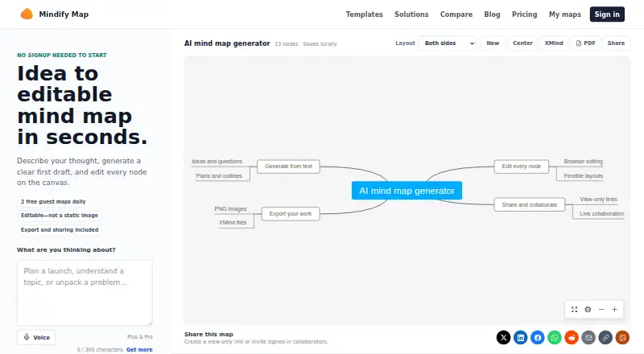The image size is (644, 354).
Task: Click the Flexible layouts leaf
Action: click(583, 175)
